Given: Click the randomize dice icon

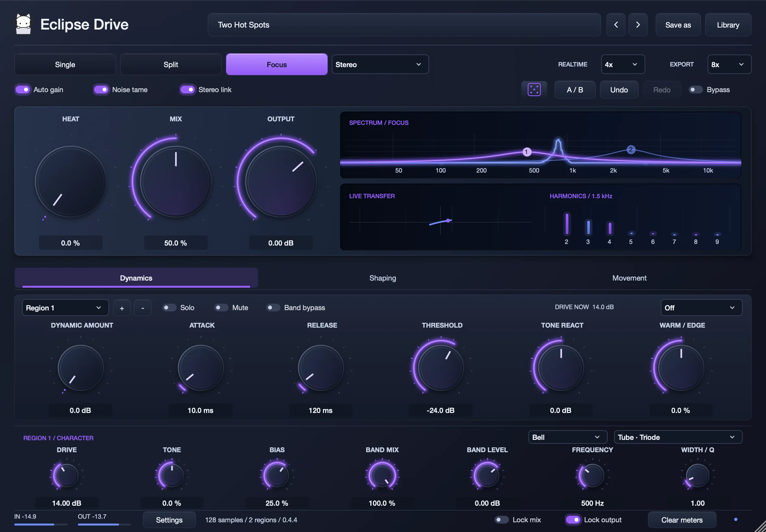Looking at the screenshot, I should [x=534, y=90].
